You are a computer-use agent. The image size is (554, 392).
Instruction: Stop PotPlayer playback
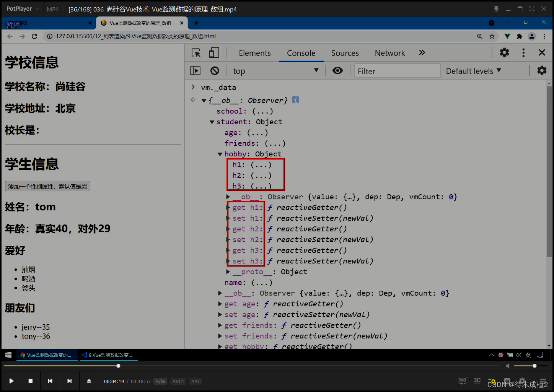(x=31, y=381)
